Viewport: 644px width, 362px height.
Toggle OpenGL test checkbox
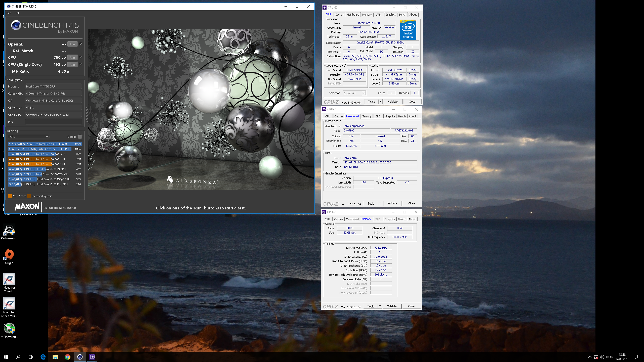click(x=81, y=44)
